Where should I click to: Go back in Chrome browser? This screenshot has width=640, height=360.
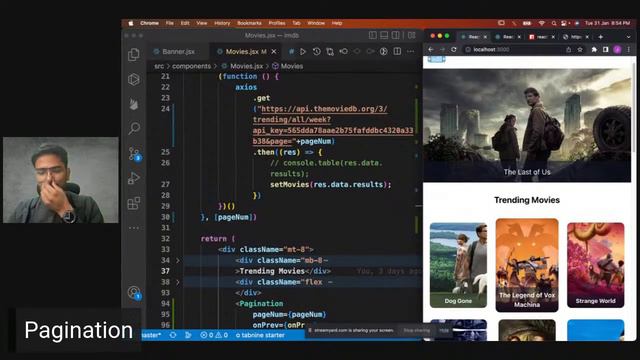[431, 49]
